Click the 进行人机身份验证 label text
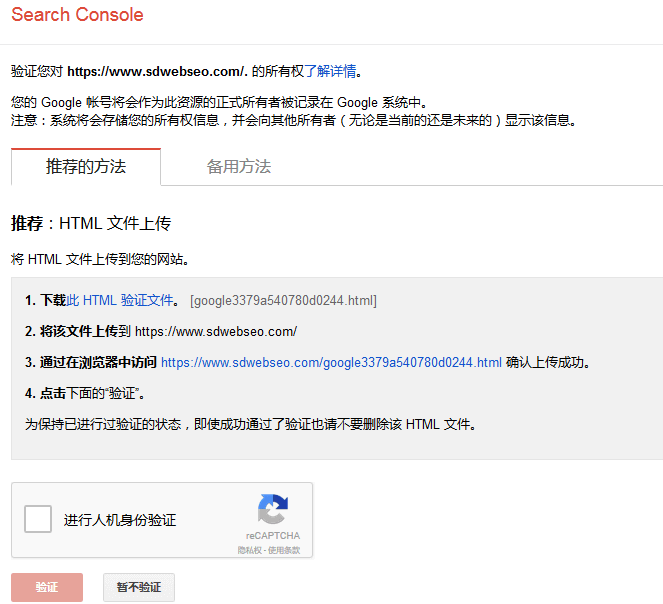The image size is (663, 604). pos(120,520)
